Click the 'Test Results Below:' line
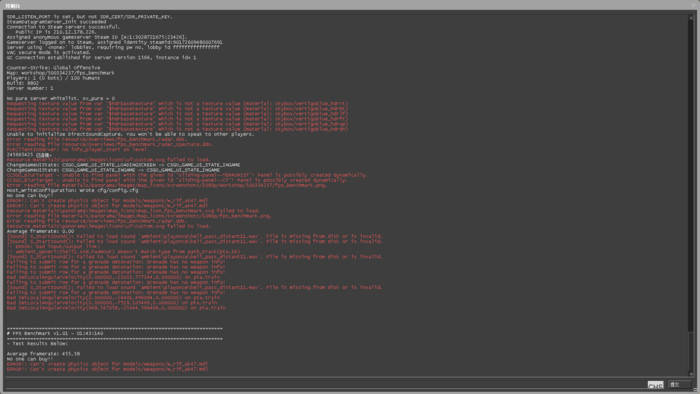 tap(38, 344)
